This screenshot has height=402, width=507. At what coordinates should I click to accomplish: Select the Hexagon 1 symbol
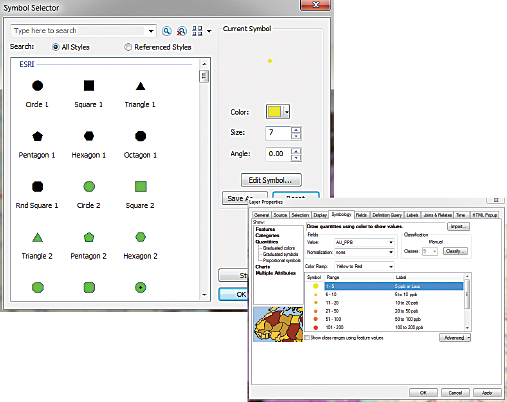click(89, 136)
